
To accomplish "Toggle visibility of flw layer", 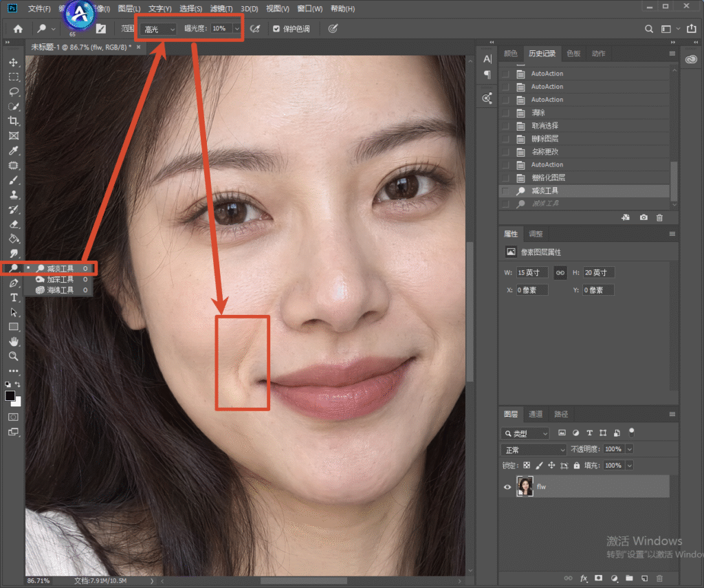I will click(x=507, y=487).
